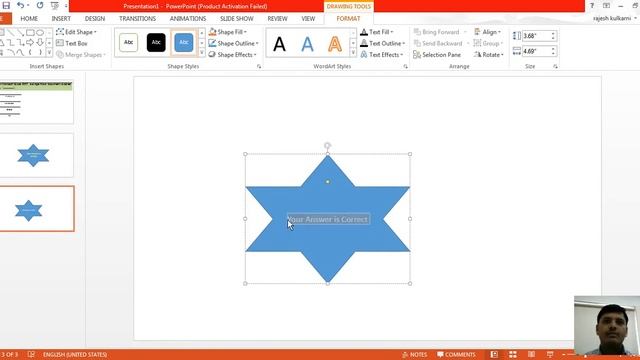Apply the blue A WordArt style
Viewport: 640px width, 360px height.
(x=307, y=44)
